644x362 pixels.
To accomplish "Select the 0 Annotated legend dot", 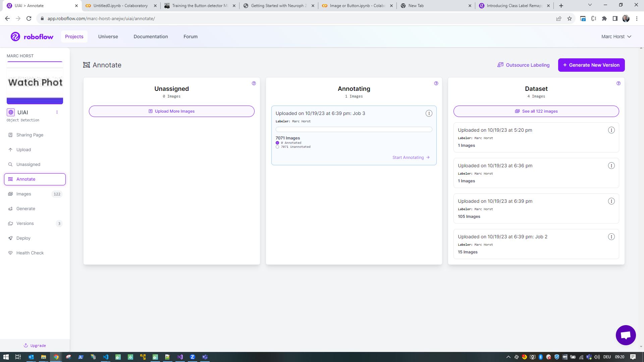I will tap(277, 143).
